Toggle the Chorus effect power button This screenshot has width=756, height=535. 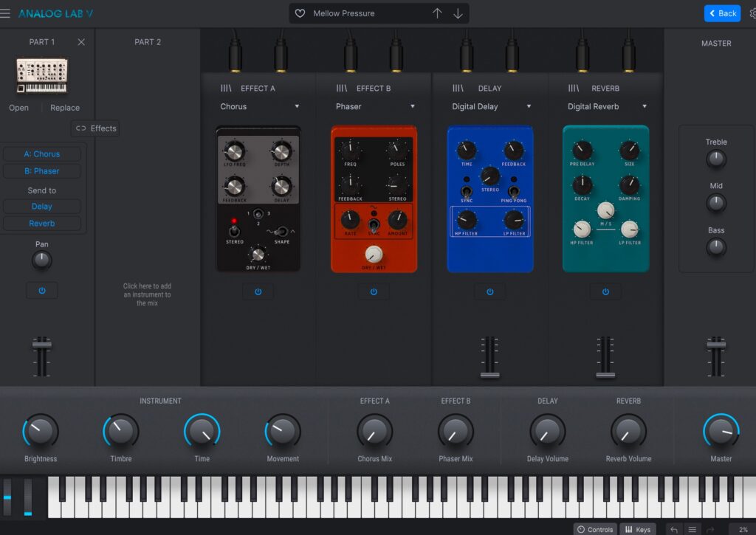pyautogui.click(x=258, y=291)
